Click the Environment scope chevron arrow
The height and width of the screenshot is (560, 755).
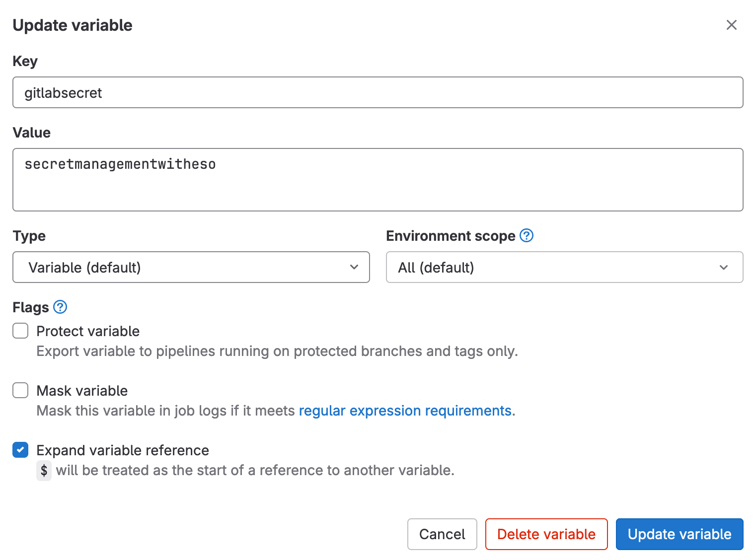coord(724,267)
